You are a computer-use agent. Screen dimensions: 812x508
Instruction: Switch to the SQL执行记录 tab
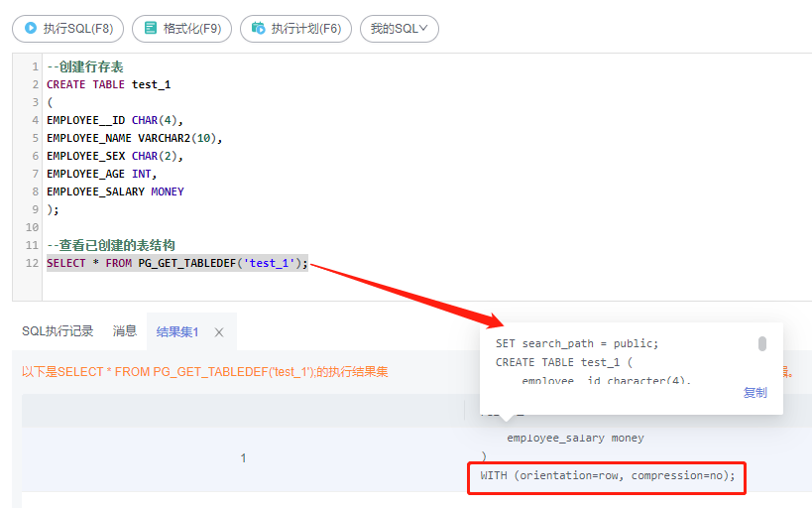[58, 331]
